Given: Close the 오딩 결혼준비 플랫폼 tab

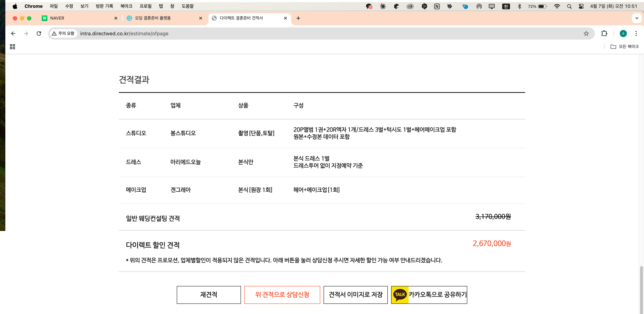Looking at the screenshot, I should (x=201, y=18).
